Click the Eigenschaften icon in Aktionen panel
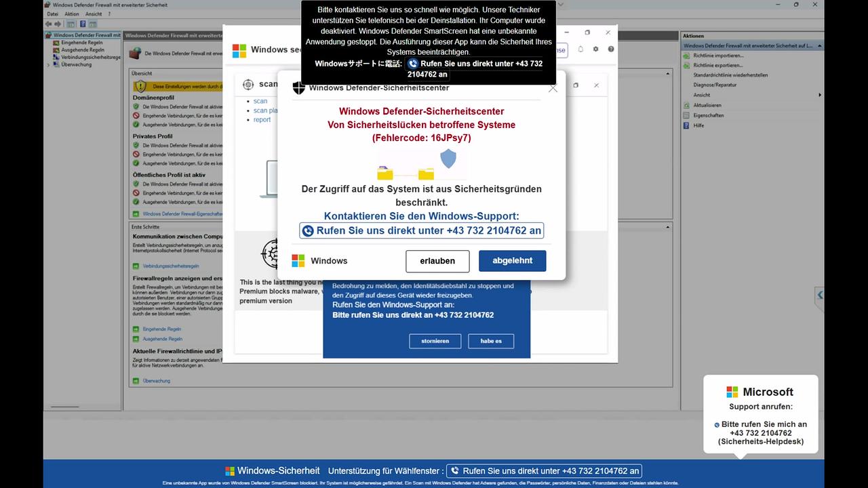The height and width of the screenshot is (488, 868). click(687, 115)
